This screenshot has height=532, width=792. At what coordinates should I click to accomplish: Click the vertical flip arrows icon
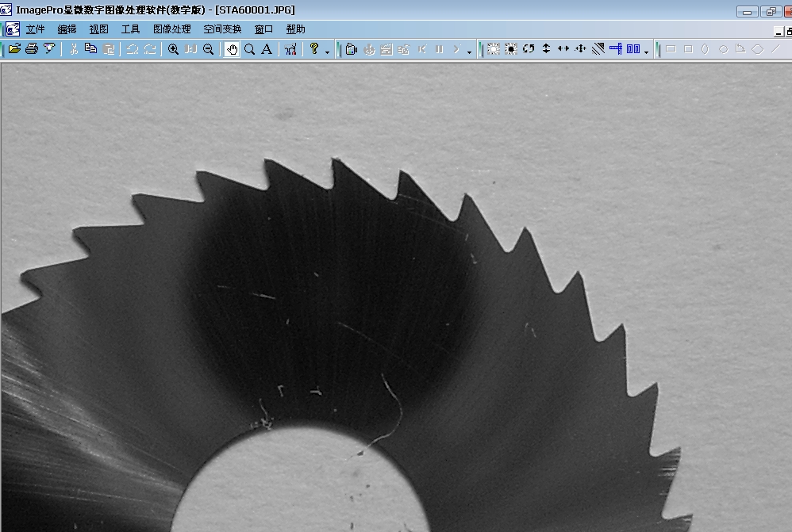tap(546, 49)
